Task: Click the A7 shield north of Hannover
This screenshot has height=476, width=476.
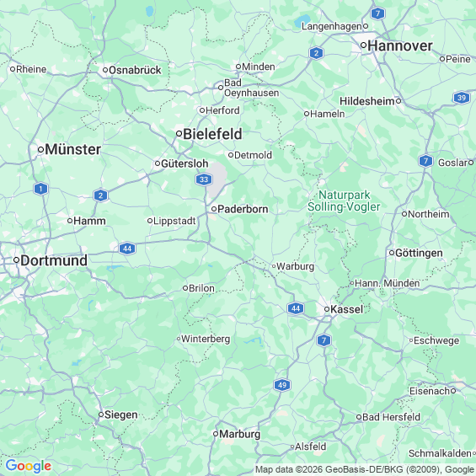Action: [377, 13]
